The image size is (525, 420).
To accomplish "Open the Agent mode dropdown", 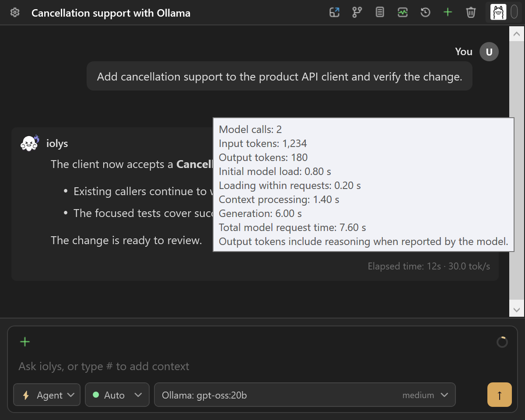I will click(x=47, y=395).
